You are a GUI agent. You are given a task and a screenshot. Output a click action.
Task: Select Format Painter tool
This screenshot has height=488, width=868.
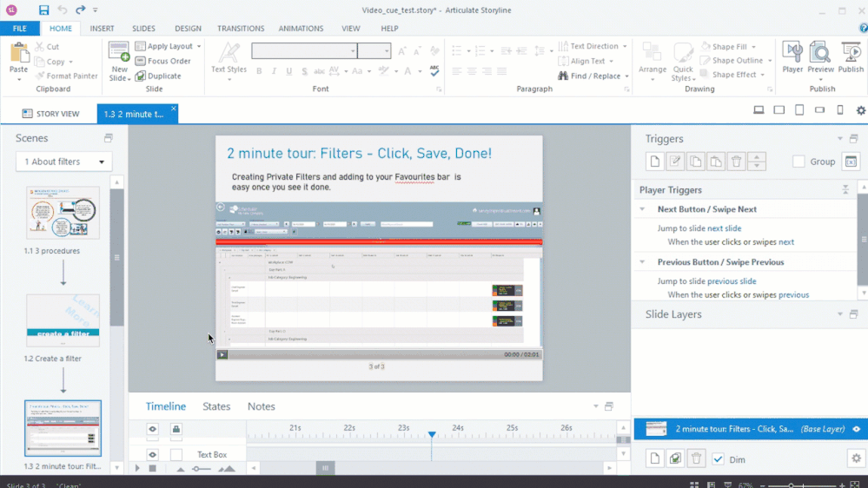click(66, 76)
